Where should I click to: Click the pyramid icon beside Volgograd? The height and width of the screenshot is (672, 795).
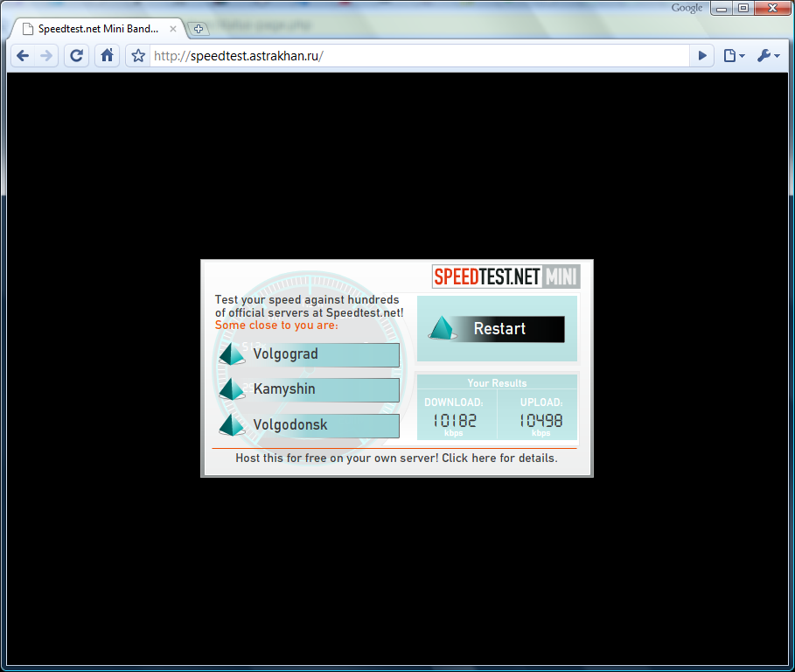click(233, 354)
